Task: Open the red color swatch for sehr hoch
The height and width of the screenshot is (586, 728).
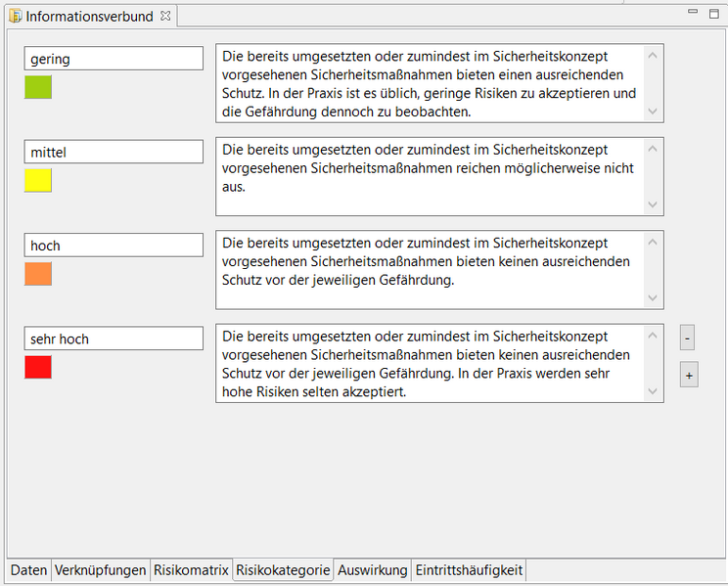Action: click(38, 367)
